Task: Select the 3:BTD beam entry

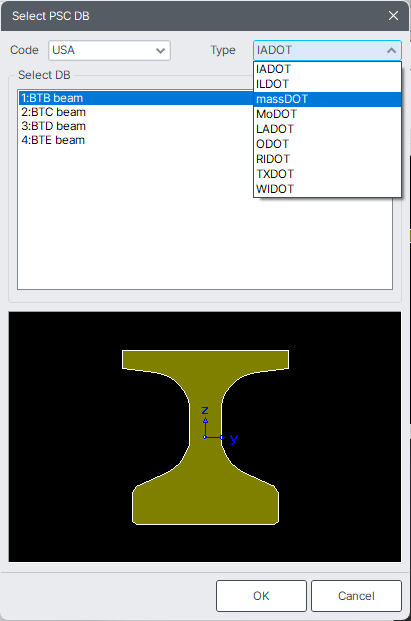Action: pyautogui.click(x=53, y=126)
